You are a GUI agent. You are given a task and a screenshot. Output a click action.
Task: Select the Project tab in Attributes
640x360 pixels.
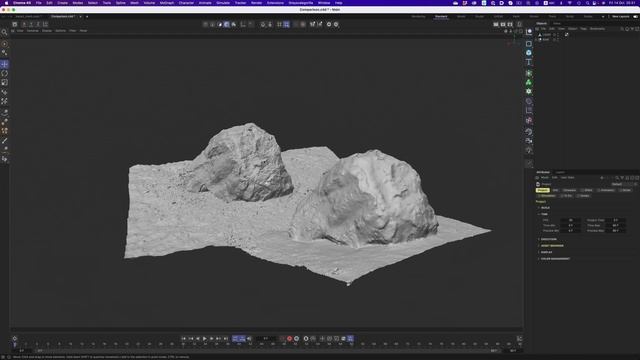pyautogui.click(x=542, y=190)
